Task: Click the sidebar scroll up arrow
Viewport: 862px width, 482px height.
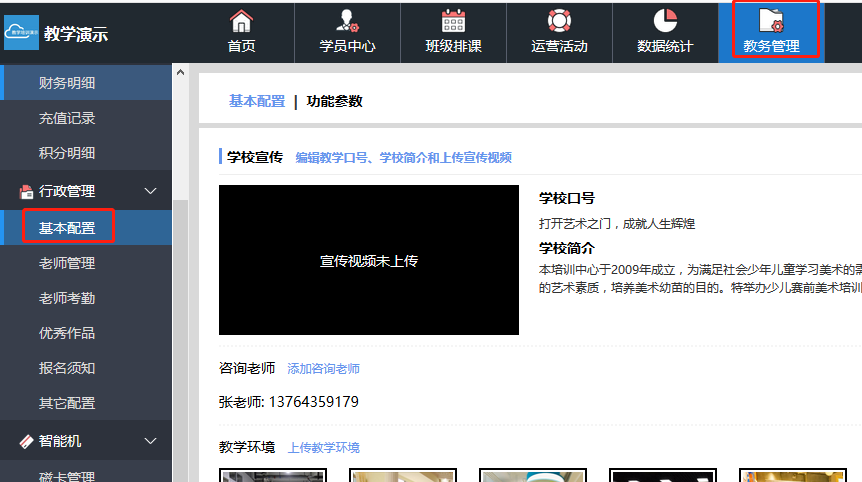Action: (x=180, y=72)
